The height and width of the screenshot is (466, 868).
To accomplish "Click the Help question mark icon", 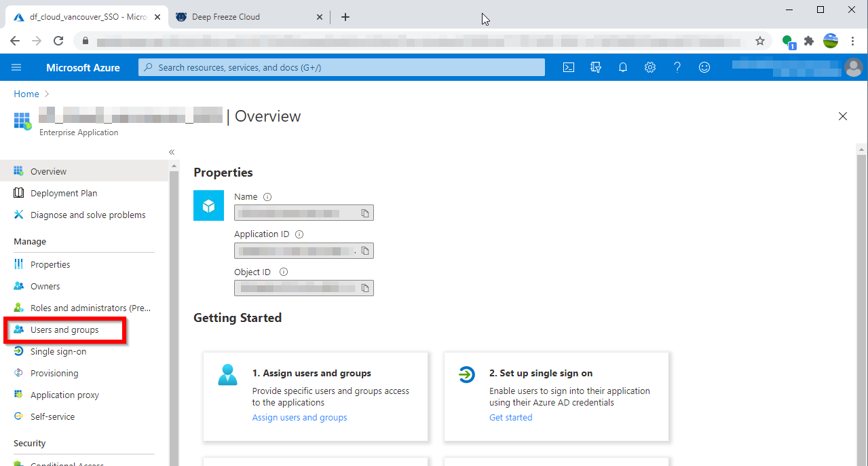I will tap(677, 67).
